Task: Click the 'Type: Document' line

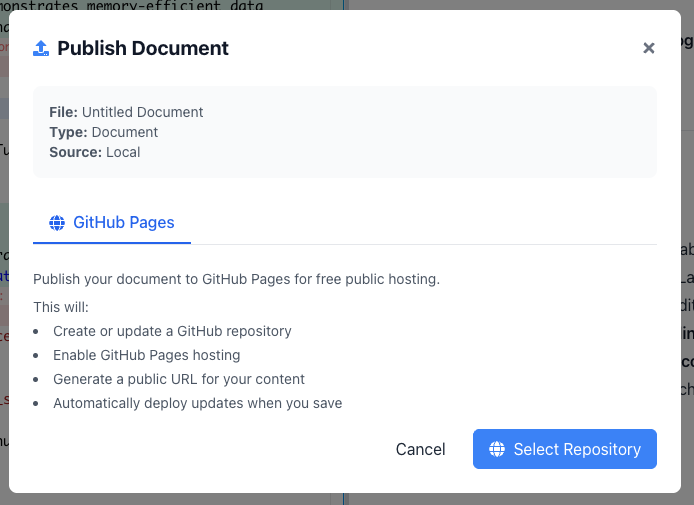Action: [x=104, y=132]
